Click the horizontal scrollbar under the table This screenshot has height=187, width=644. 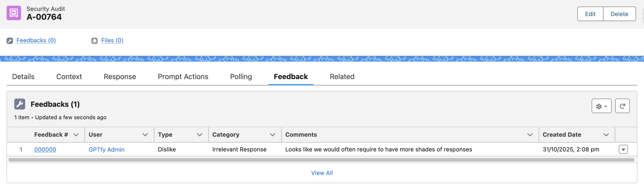(x=321, y=160)
